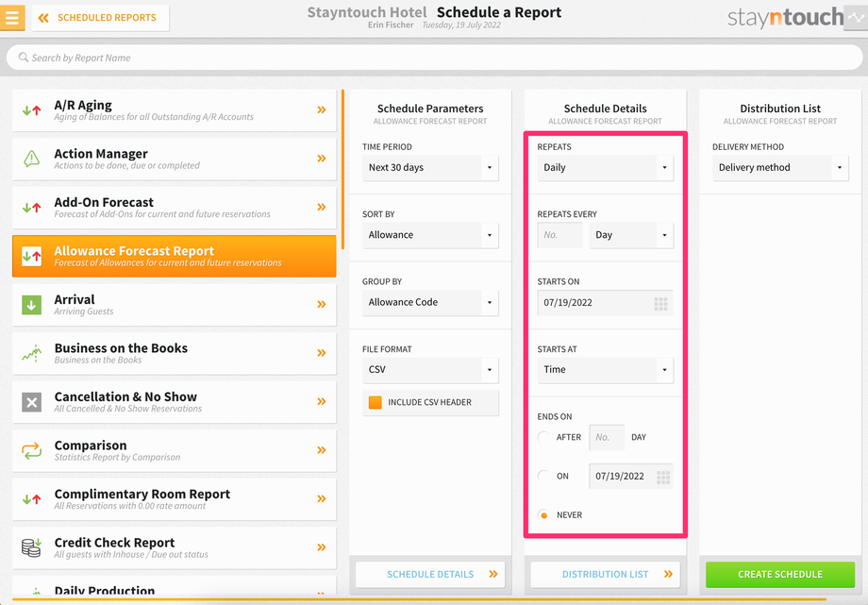Select Allowance Forecast Report title
Image resolution: width=868 pixels, height=605 pixels.
(134, 251)
